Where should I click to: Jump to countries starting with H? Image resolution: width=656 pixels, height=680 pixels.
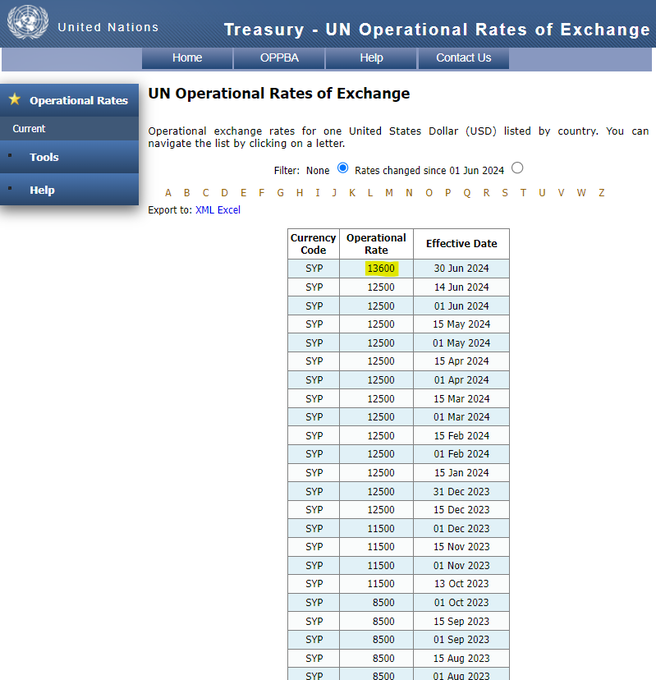(x=300, y=193)
